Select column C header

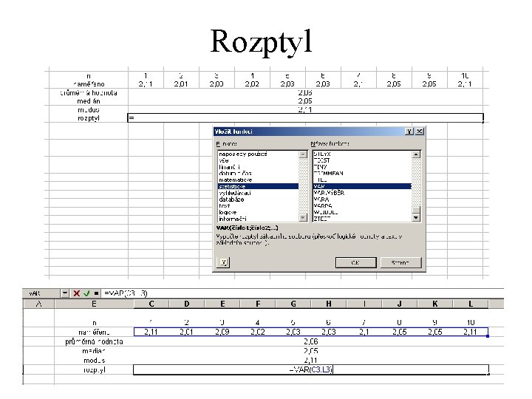click(x=151, y=304)
